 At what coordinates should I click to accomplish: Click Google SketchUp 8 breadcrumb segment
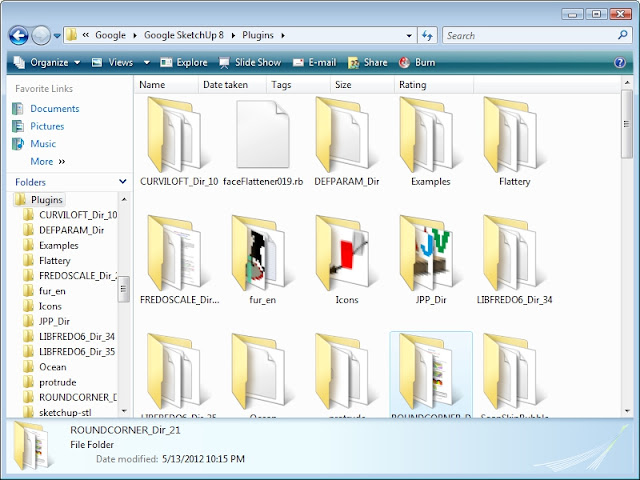click(184, 36)
